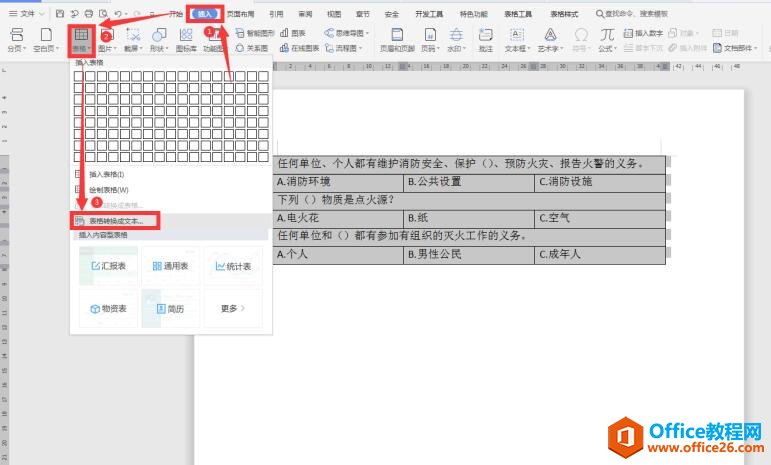Screen dimensions: 771x465
Task: Click 更多 to see more templates
Action: click(x=233, y=308)
